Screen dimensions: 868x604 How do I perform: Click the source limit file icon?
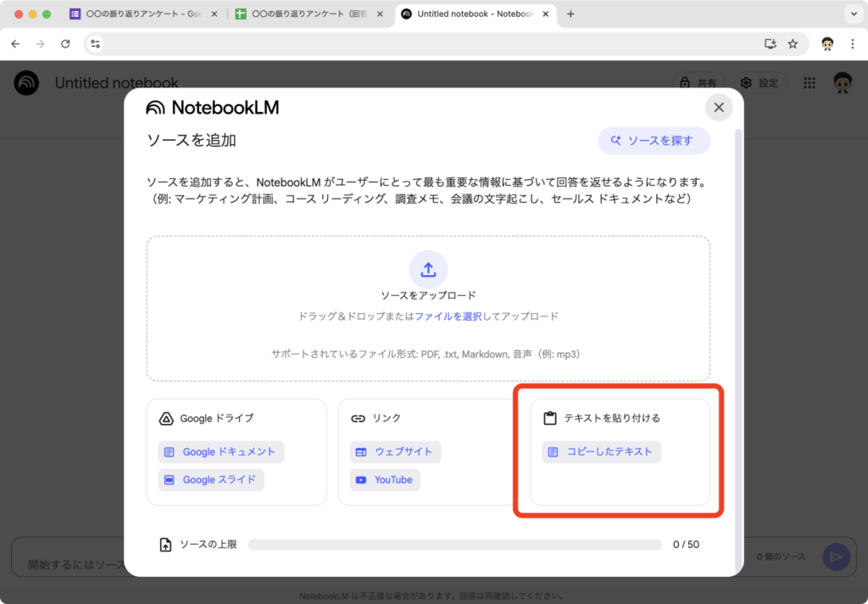(165, 545)
